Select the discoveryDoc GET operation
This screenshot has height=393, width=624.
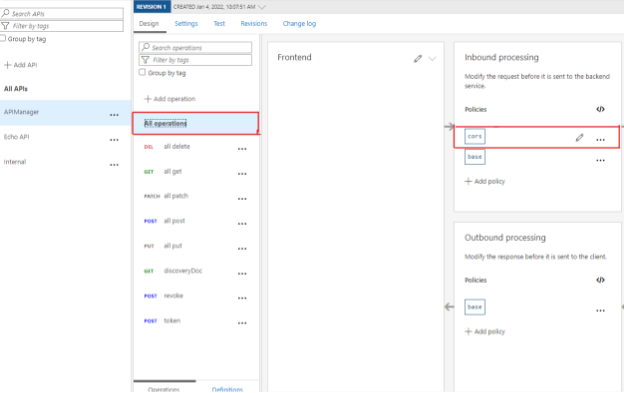point(195,271)
